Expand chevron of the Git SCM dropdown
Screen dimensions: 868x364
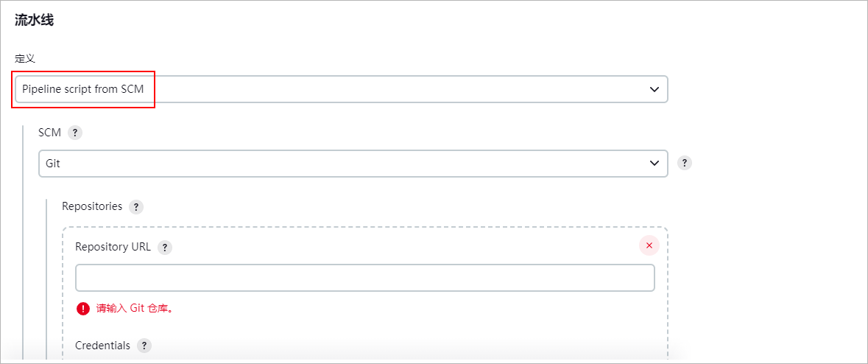click(654, 163)
